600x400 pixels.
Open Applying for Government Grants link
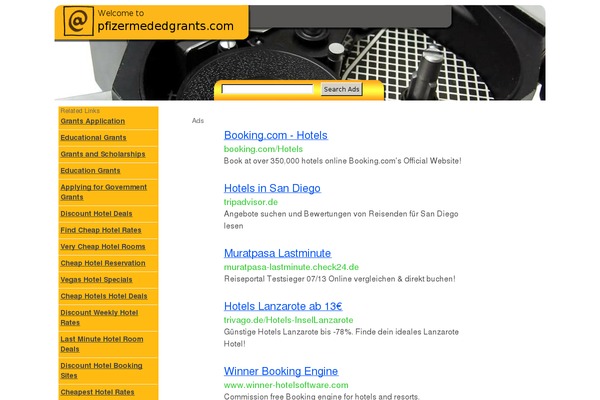coord(103,192)
